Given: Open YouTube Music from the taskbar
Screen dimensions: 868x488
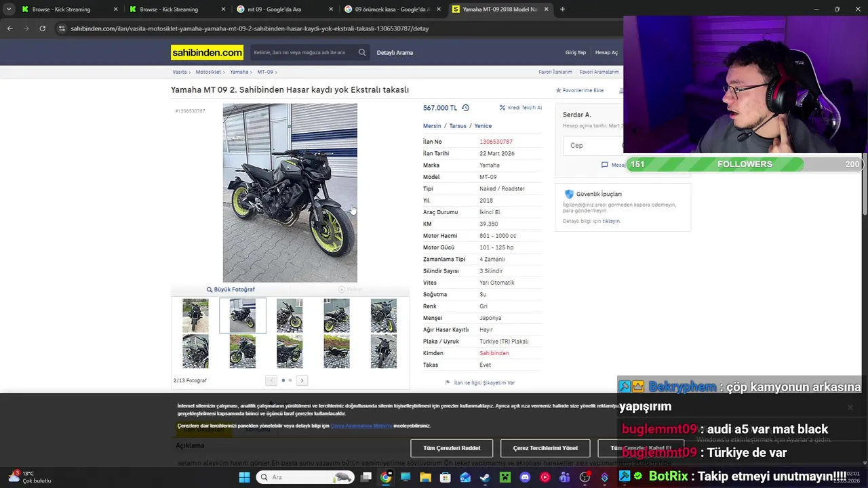Looking at the screenshot, I should click(545, 477).
